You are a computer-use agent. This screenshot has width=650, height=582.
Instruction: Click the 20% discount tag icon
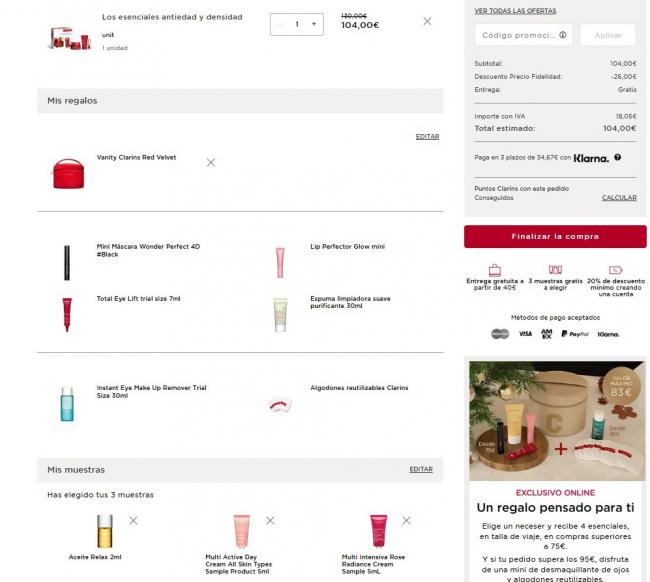coord(616,270)
